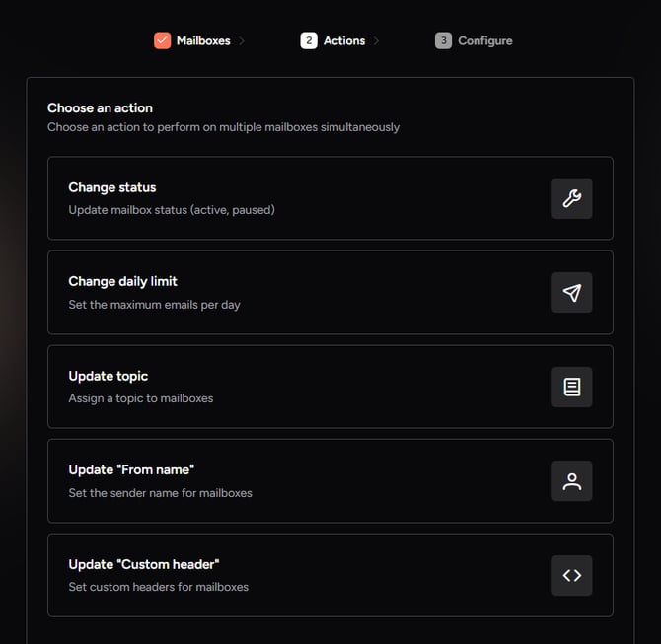Click the chevron after Actions

(x=376, y=40)
